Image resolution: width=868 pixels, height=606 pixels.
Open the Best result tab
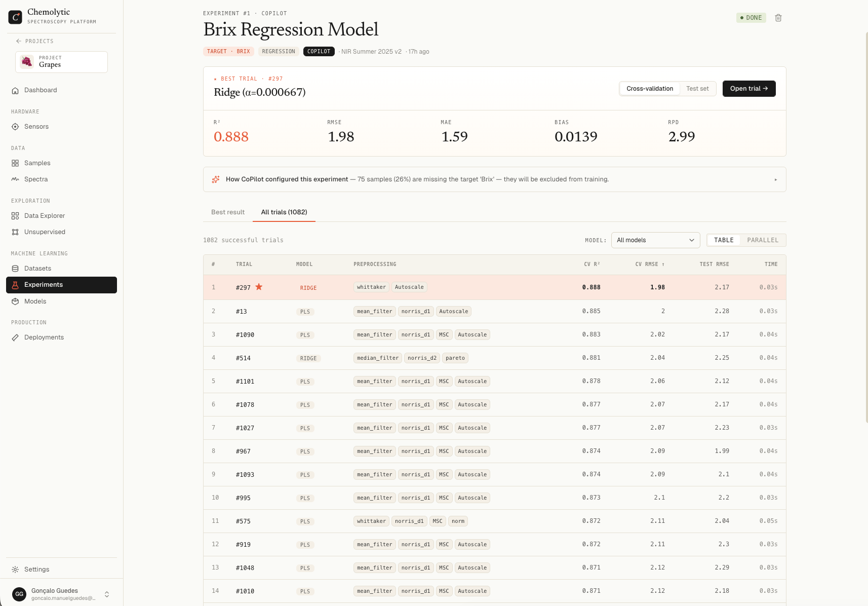(x=228, y=212)
